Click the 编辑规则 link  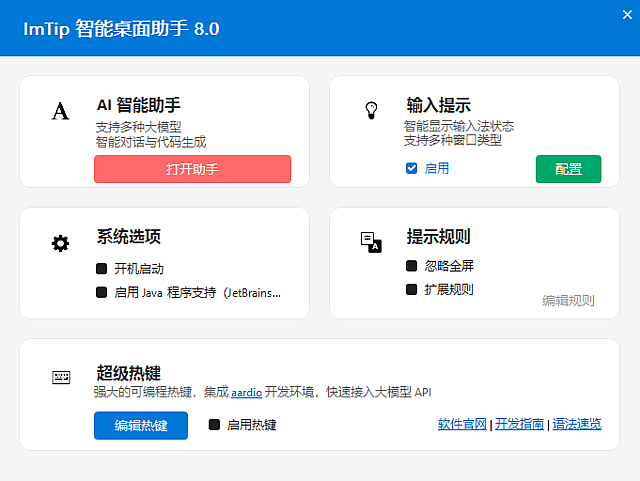coord(568,300)
